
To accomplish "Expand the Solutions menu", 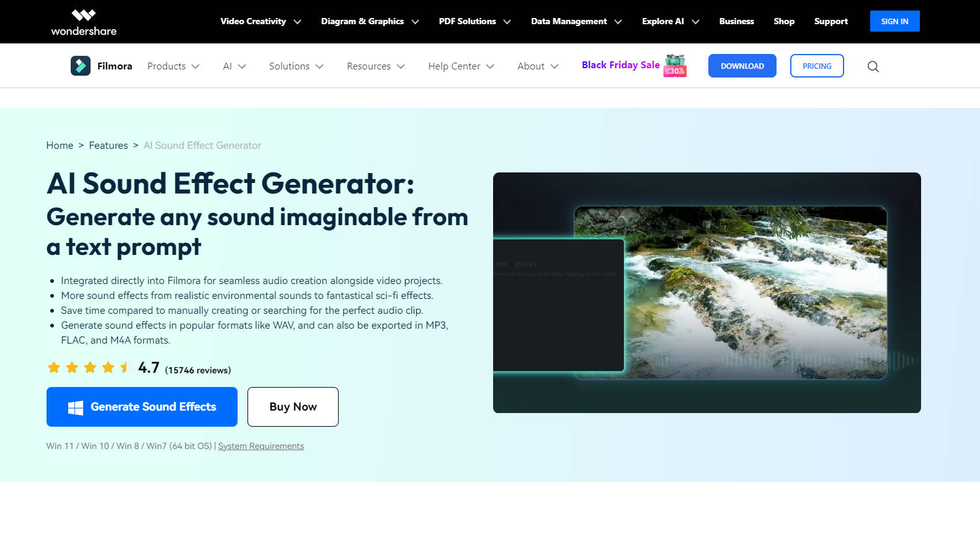I will 296,66.
